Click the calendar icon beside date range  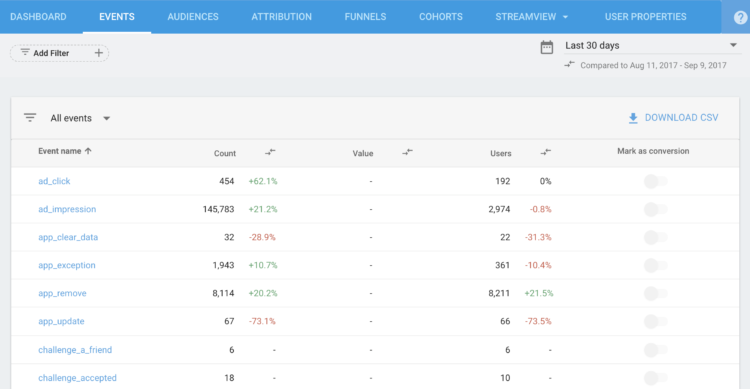pos(547,47)
